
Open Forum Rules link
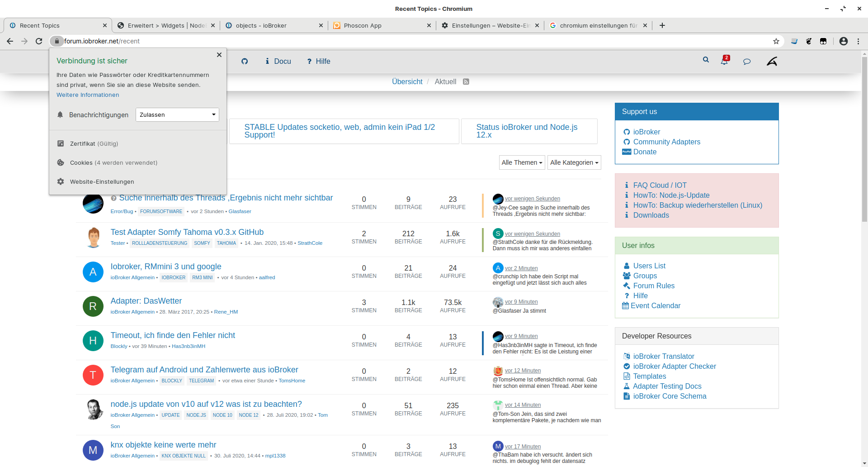click(654, 286)
